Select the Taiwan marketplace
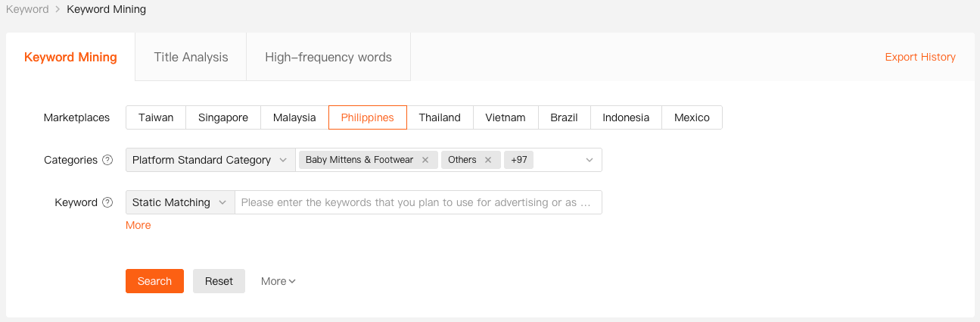The image size is (980, 322). (x=156, y=117)
